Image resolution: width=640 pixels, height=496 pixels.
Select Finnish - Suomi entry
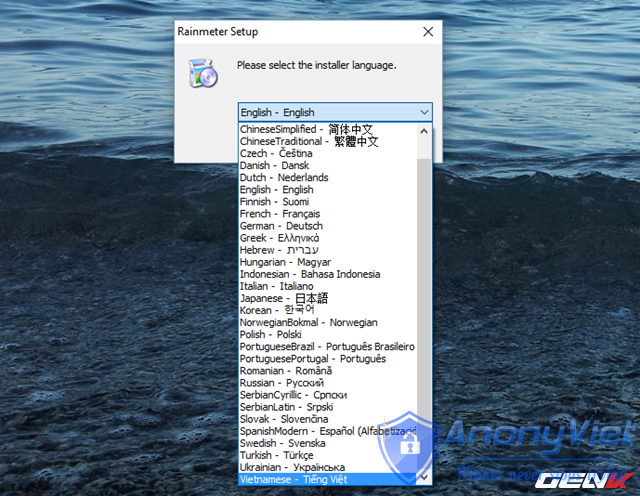[x=328, y=202]
